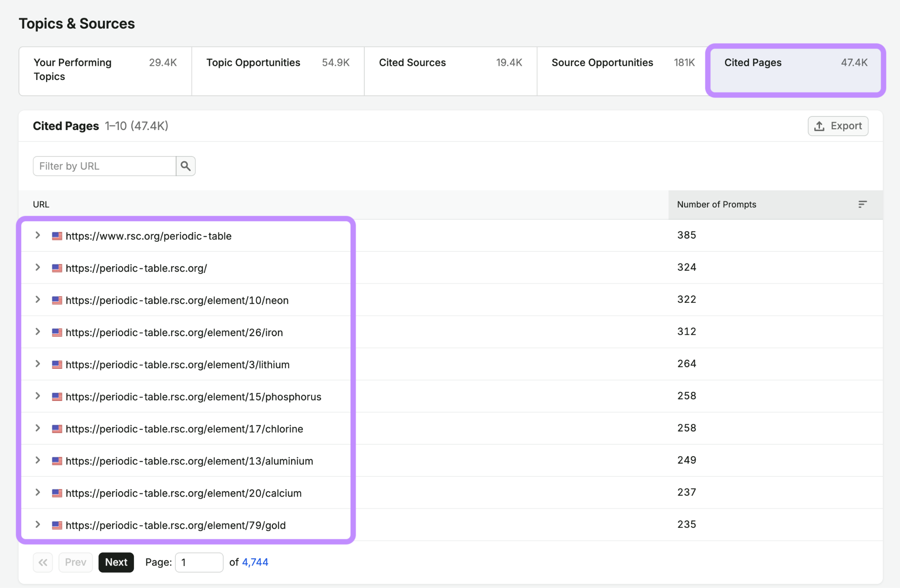Click the prompt count 324
Screen dimensions: 900x588
click(x=686, y=267)
